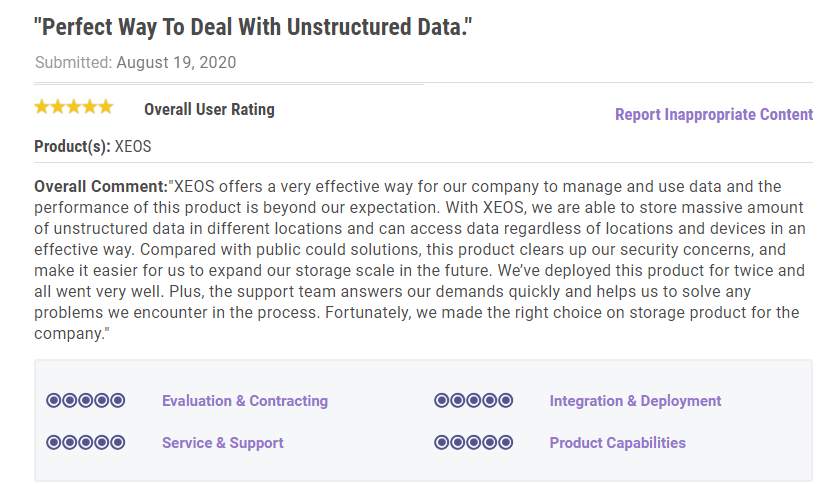Click last rating circle beside Service & Support
Viewport: 819px width, 484px height.
(x=118, y=443)
